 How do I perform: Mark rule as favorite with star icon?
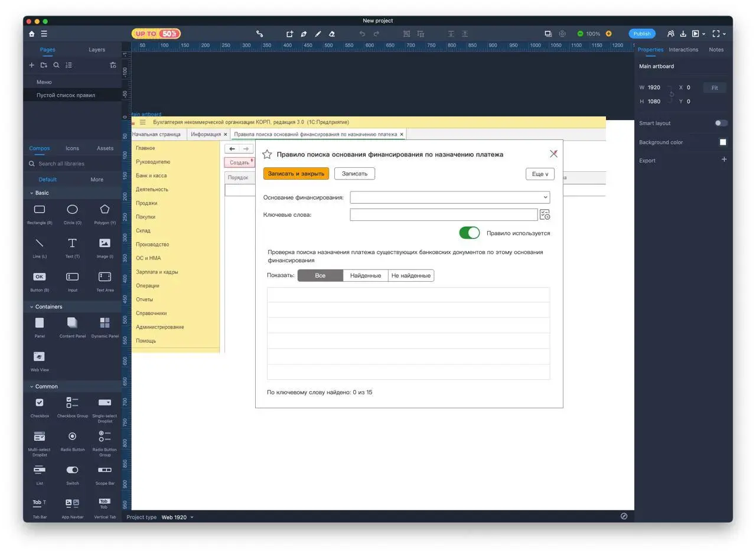[x=267, y=154]
